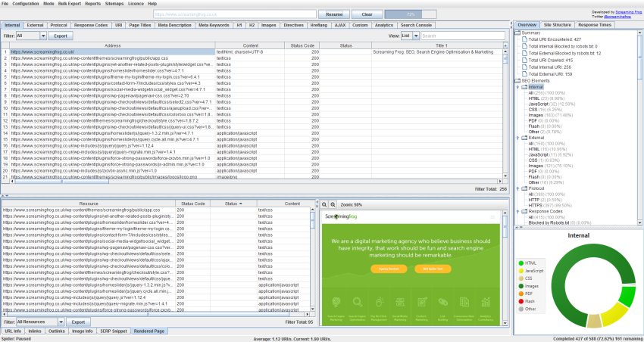Click the Search box beside the View dropdown
This screenshot has height=342, width=644.
pyautogui.click(x=463, y=36)
